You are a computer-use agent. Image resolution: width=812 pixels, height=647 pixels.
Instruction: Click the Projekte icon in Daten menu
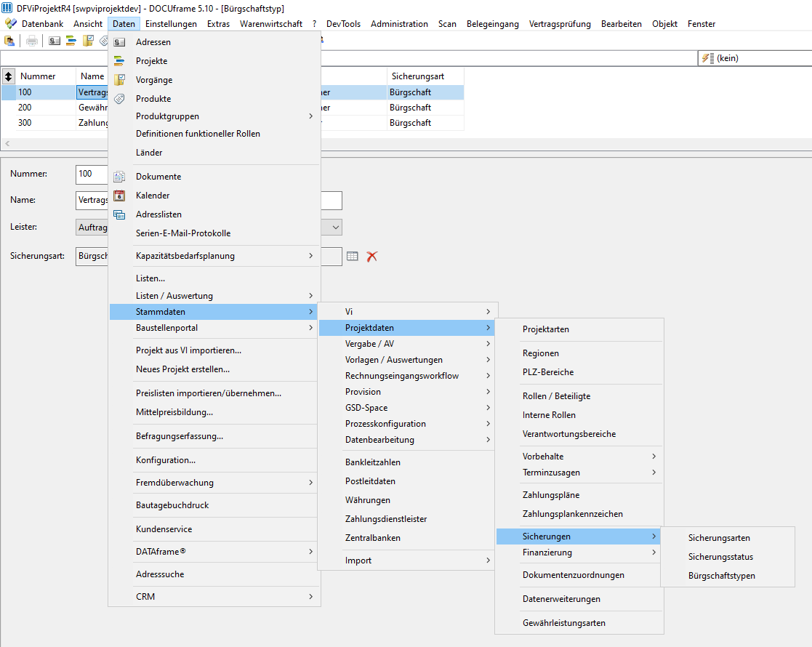click(120, 61)
